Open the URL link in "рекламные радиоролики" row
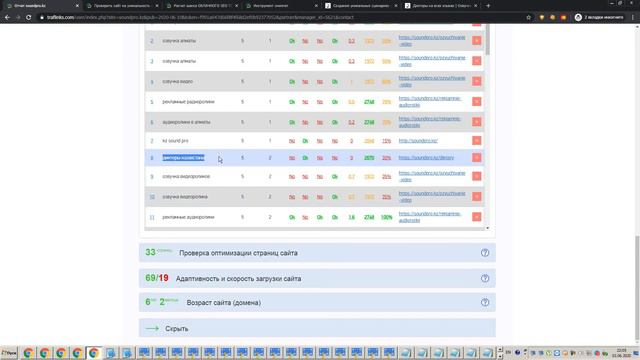The width and height of the screenshot is (640, 360). click(429, 102)
